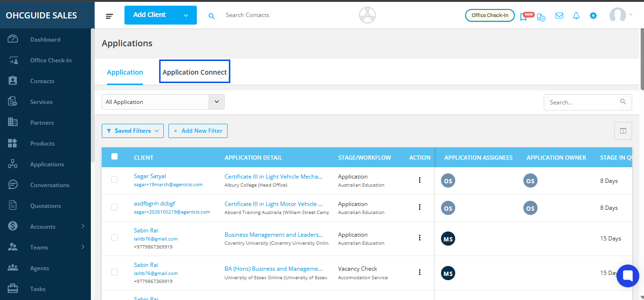Screen dimensions: 644x300
Task: Open the notifications bell icon
Action: click(x=576, y=16)
